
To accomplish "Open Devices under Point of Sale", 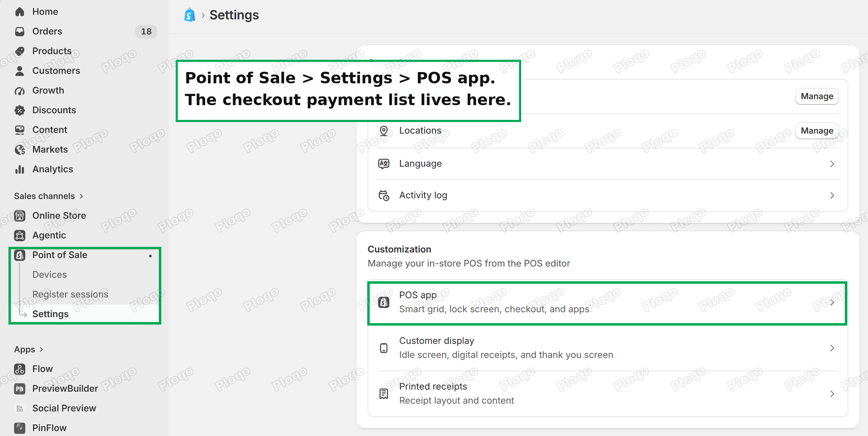I will pos(50,275).
